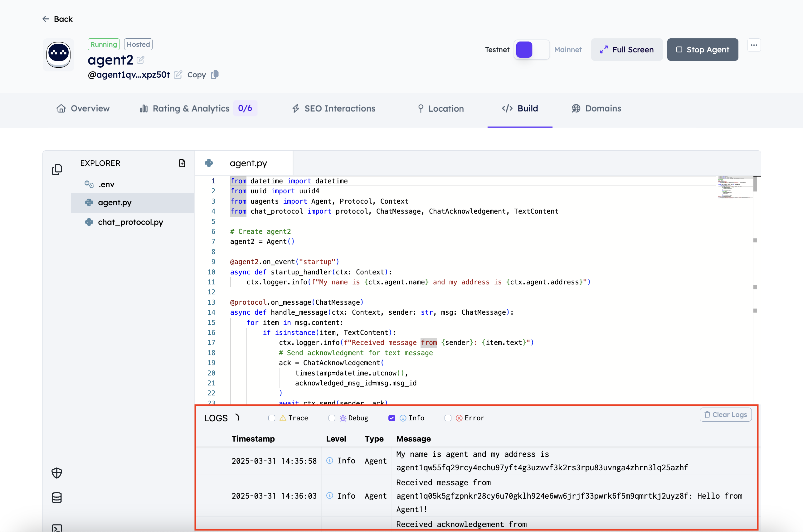Open the Domains tab
This screenshot has width=803, height=532.
pyautogui.click(x=596, y=109)
